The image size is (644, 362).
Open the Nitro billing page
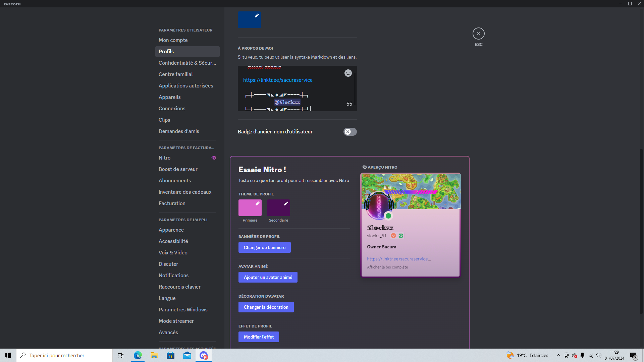(187, 158)
